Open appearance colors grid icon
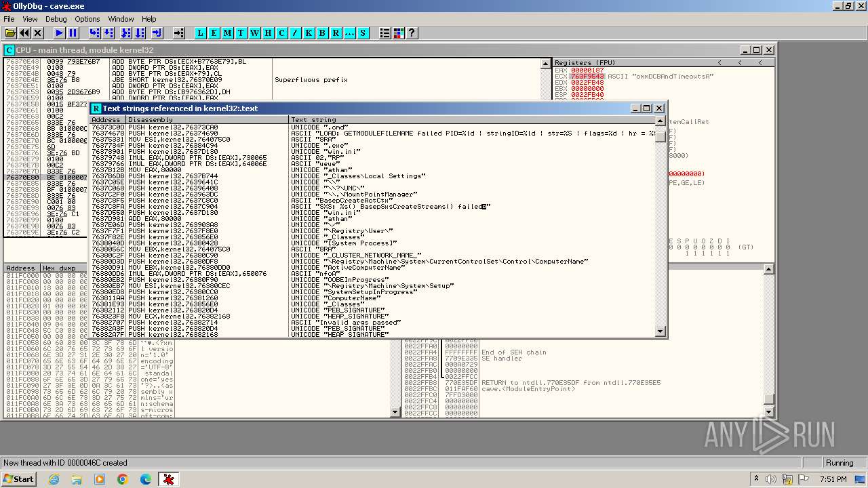868x488 pixels. click(x=399, y=33)
